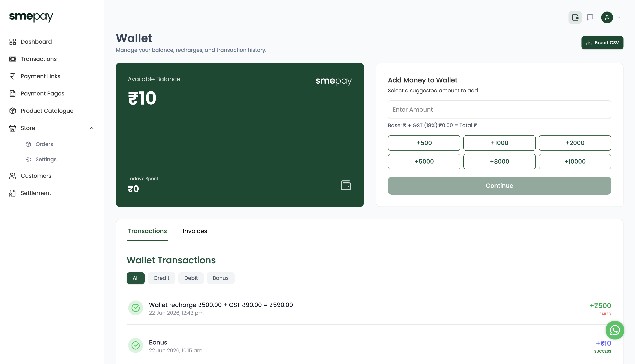Select the +10000 amount button
The width and height of the screenshot is (635, 364).
pos(575,162)
